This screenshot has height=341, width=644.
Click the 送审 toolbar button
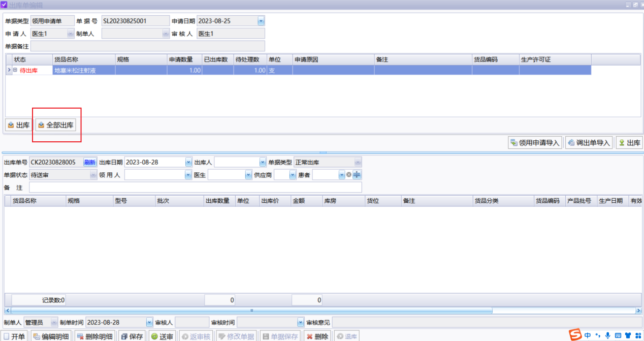pyautogui.click(x=162, y=336)
